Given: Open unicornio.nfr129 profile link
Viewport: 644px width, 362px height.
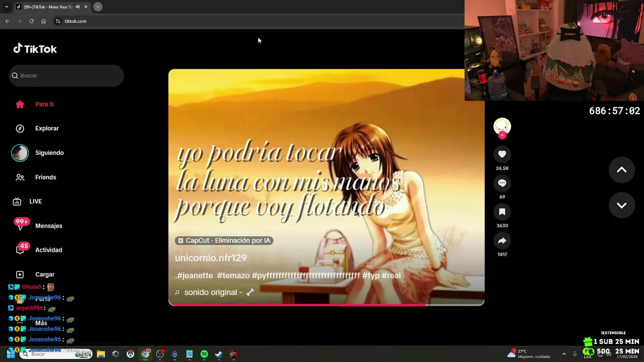Looking at the screenshot, I should 211,258.
